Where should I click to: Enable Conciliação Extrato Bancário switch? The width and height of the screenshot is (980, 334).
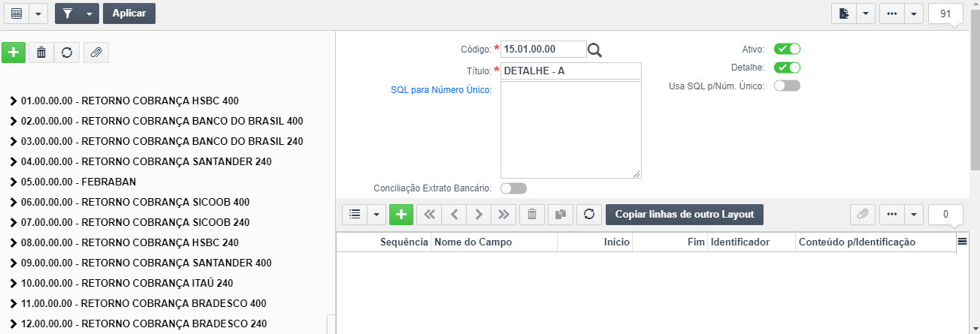click(513, 188)
